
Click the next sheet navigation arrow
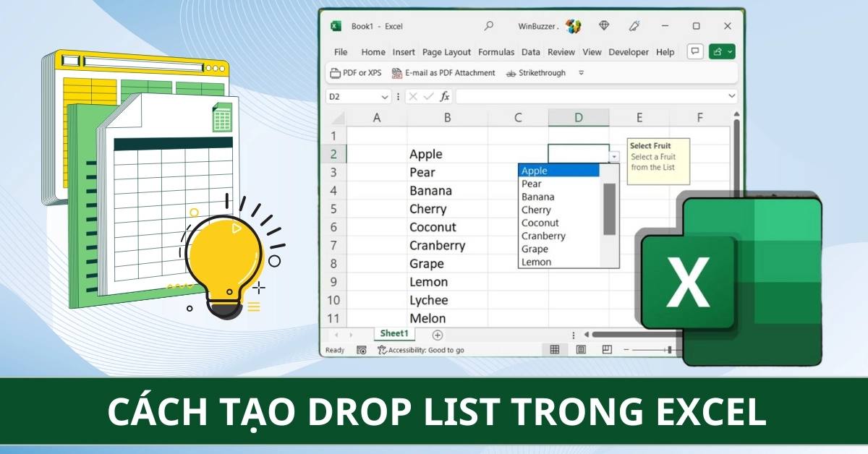click(352, 335)
